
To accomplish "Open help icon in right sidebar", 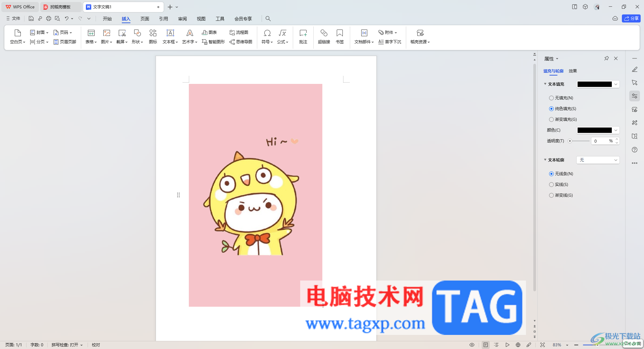I will point(635,150).
